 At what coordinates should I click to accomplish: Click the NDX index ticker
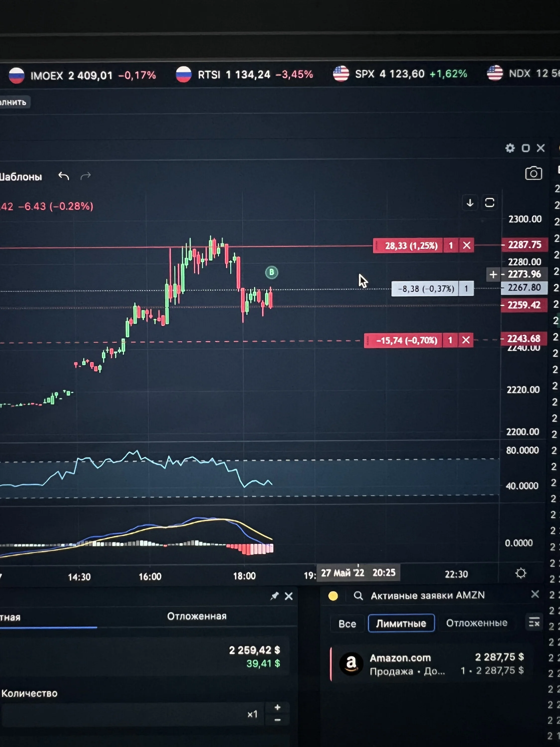[x=523, y=73]
